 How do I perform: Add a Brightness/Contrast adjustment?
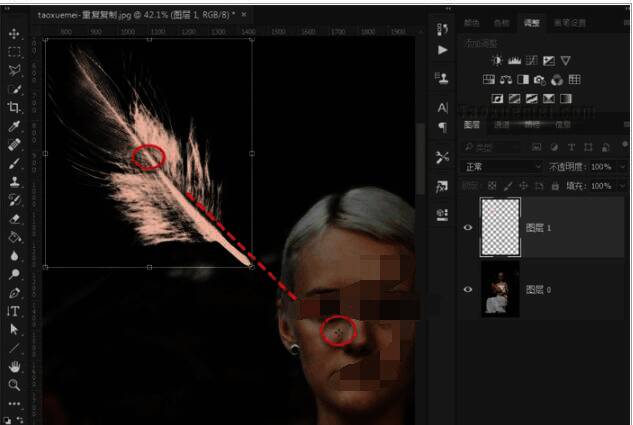pyautogui.click(x=497, y=61)
